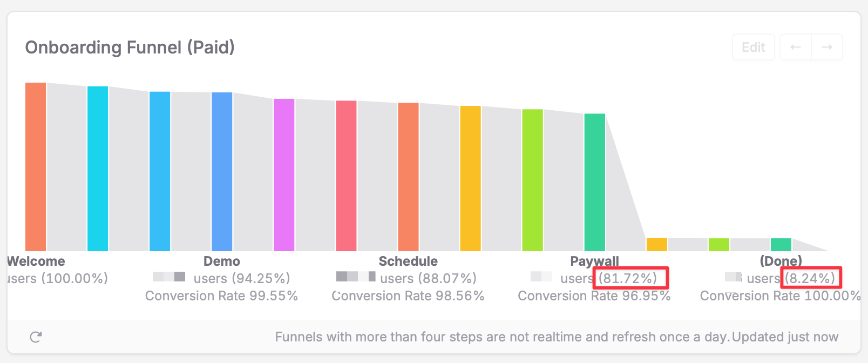Click the left arrow navigation button
The image size is (868, 363).
pyautogui.click(x=796, y=48)
